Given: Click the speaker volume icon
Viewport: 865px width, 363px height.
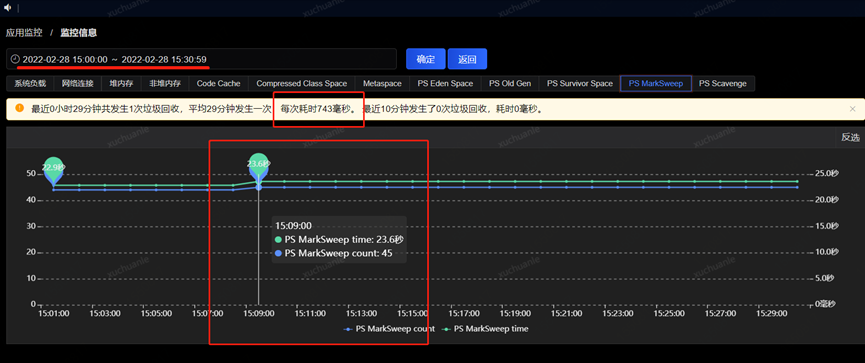Looking at the screenshot, I should [8, 7].
